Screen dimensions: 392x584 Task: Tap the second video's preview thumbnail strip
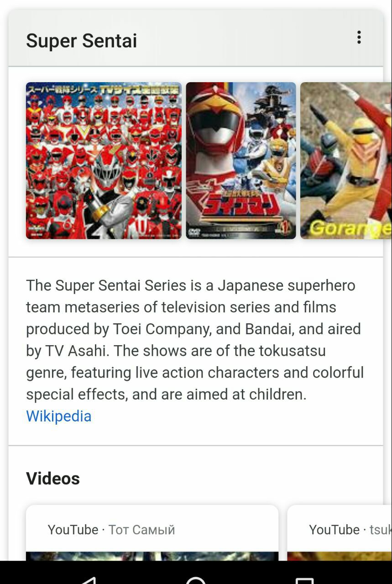pos(340,556)
